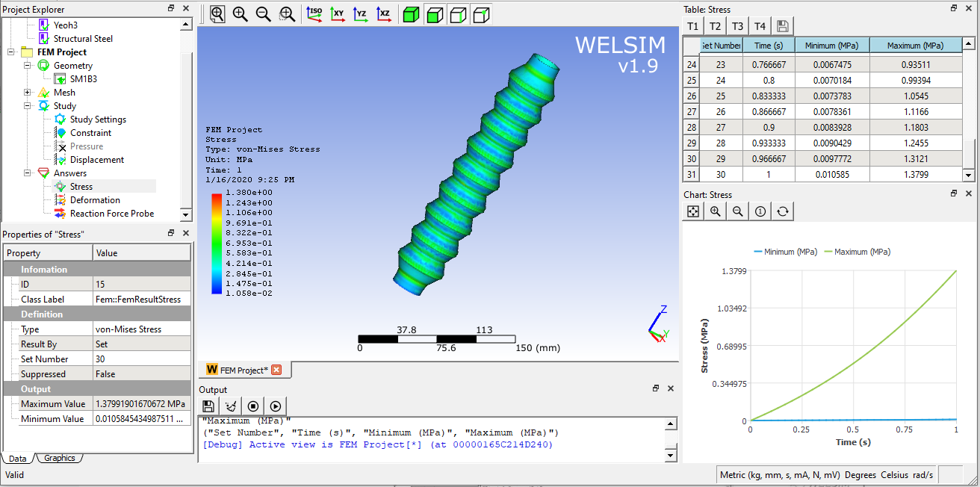Select SM1B3 geometry item

pyautogui.click(x=84, y=79)
